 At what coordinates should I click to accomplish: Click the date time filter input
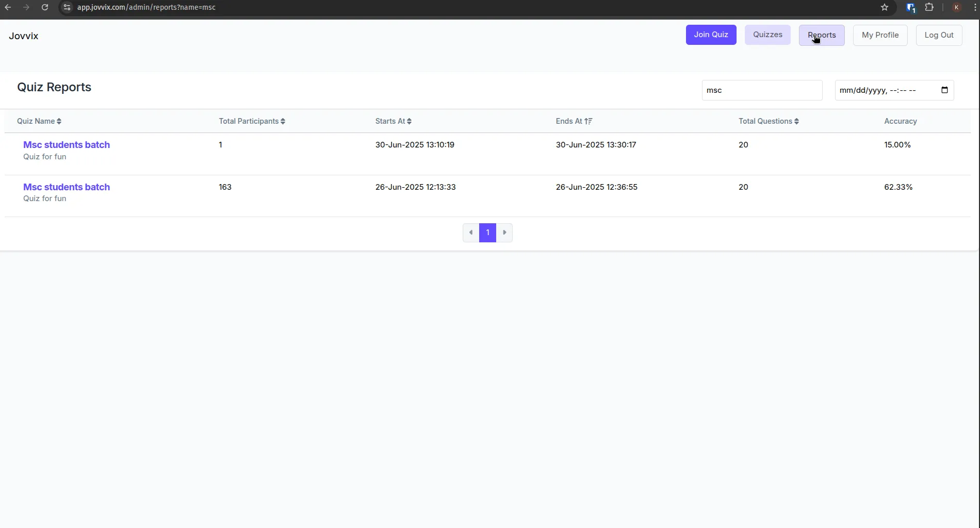pos(894,90)
